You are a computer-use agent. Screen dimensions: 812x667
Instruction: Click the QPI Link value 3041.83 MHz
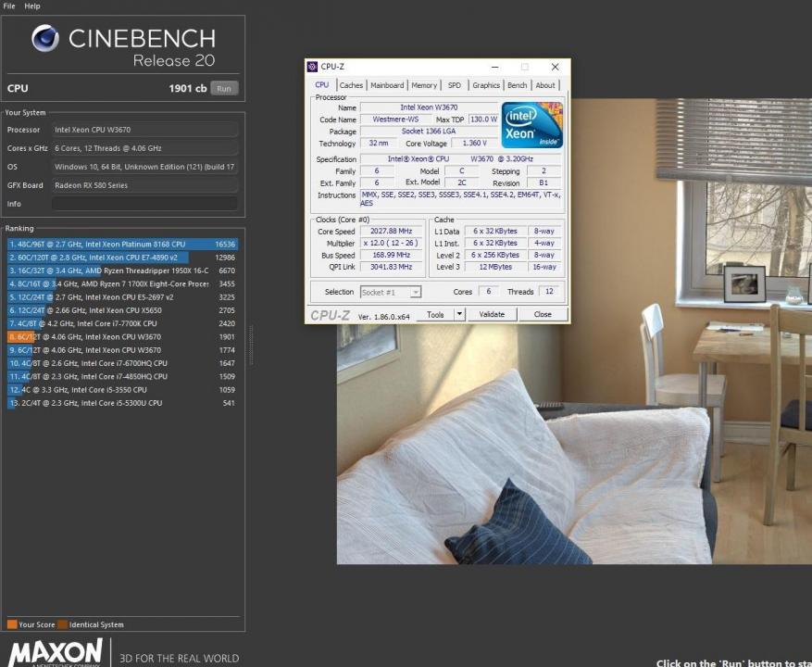point(391,267)
